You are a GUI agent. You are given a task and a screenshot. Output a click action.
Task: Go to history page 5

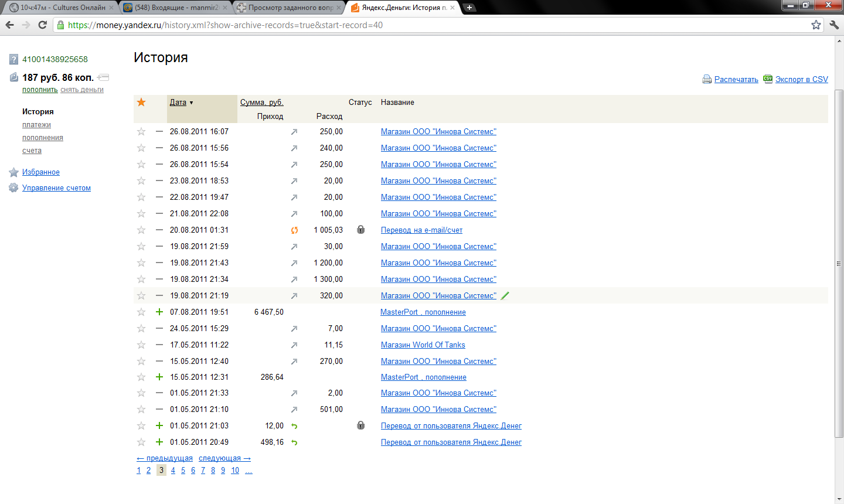183,471
